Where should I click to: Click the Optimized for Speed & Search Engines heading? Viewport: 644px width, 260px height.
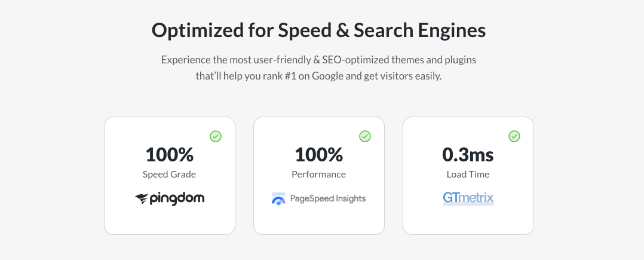pyautogui.click(x=319, y=30)
